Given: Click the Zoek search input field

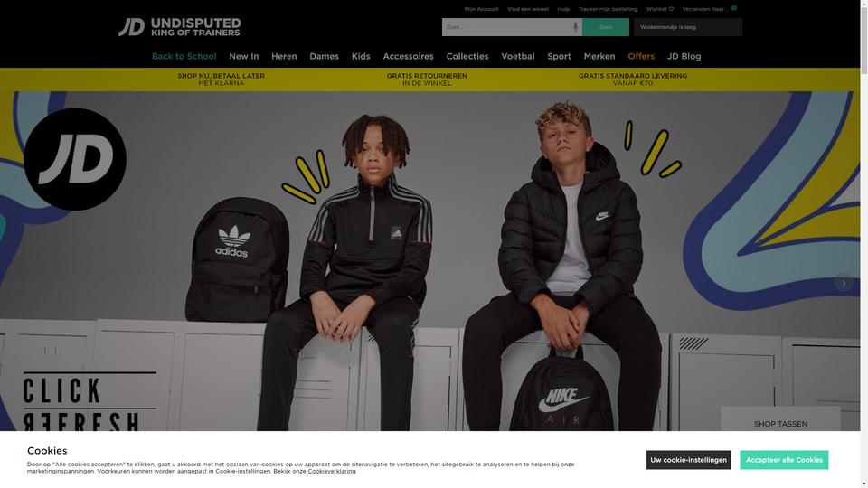Looking at the screenshot, I should 506,27.
